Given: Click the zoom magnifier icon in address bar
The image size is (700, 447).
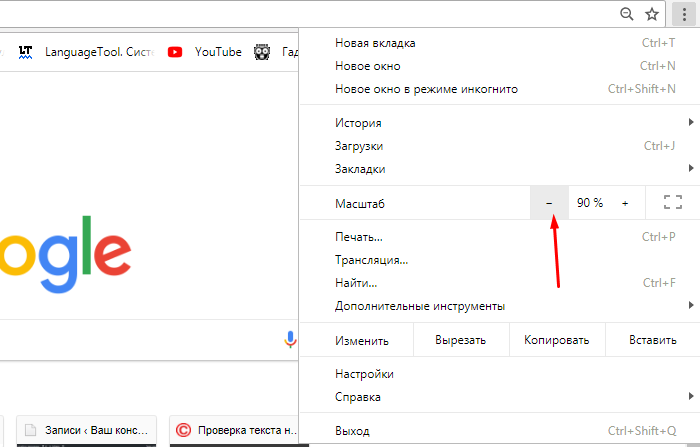Looking at the screenshot, I should tap(627, 14).
